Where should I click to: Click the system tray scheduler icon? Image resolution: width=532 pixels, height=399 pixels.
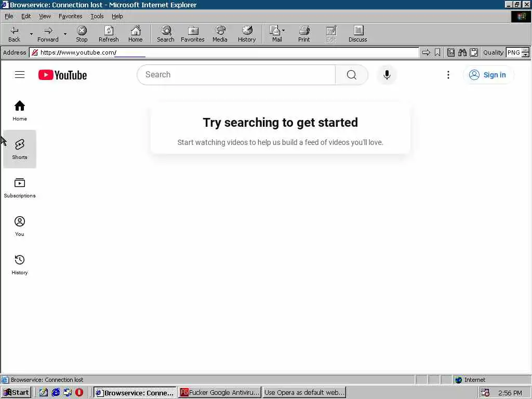click(485, 393)
